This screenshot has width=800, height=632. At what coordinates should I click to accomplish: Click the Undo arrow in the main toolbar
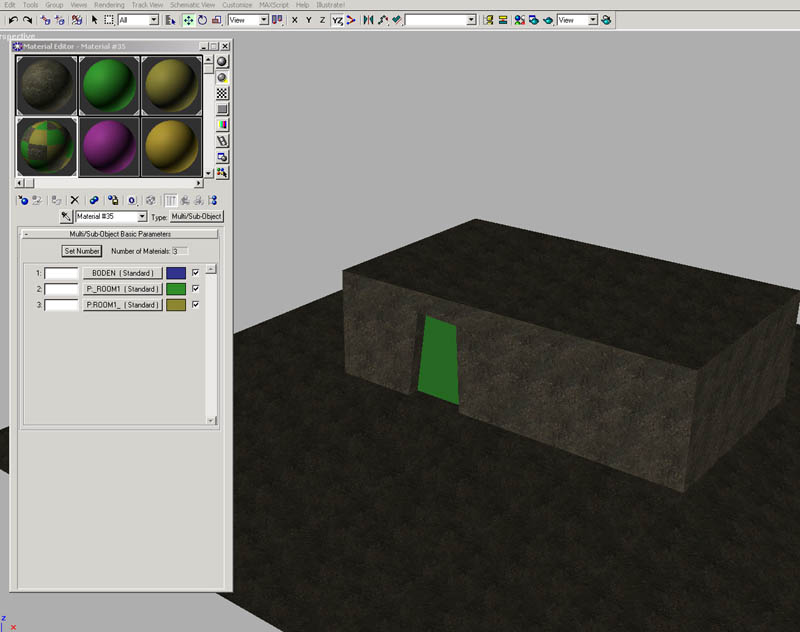[x=11, y=20]
